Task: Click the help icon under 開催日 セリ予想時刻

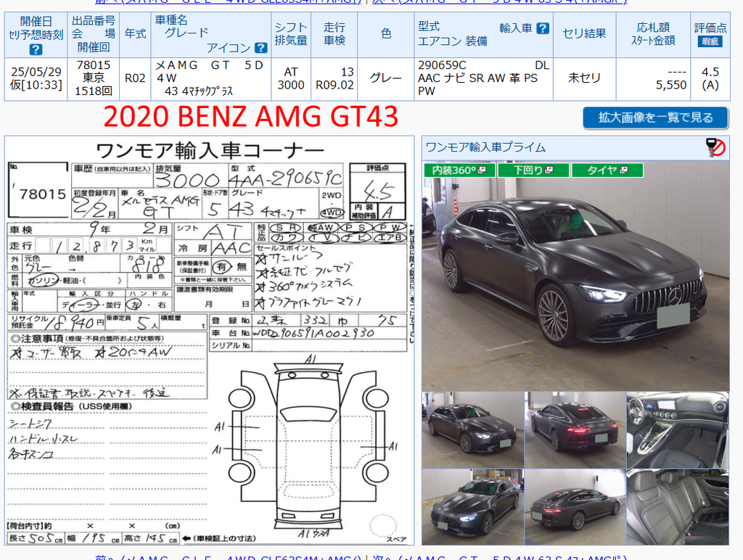Action: click(x=36, y=49)
